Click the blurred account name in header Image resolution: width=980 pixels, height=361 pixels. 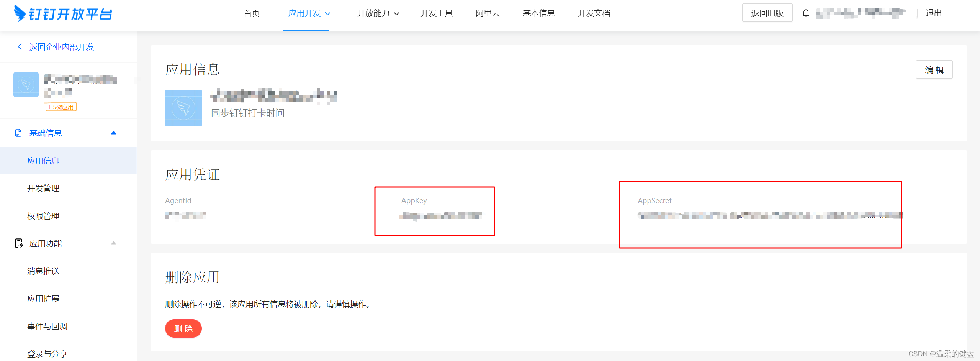pos(861,13)
